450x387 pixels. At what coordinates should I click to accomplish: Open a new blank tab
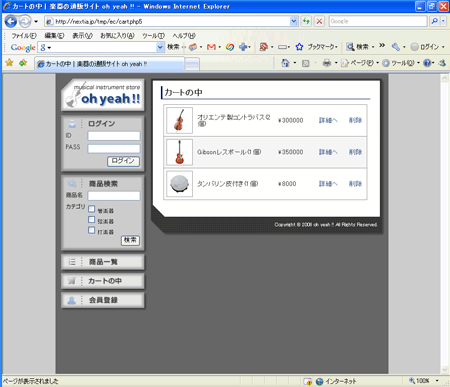[x=192, y=64]
